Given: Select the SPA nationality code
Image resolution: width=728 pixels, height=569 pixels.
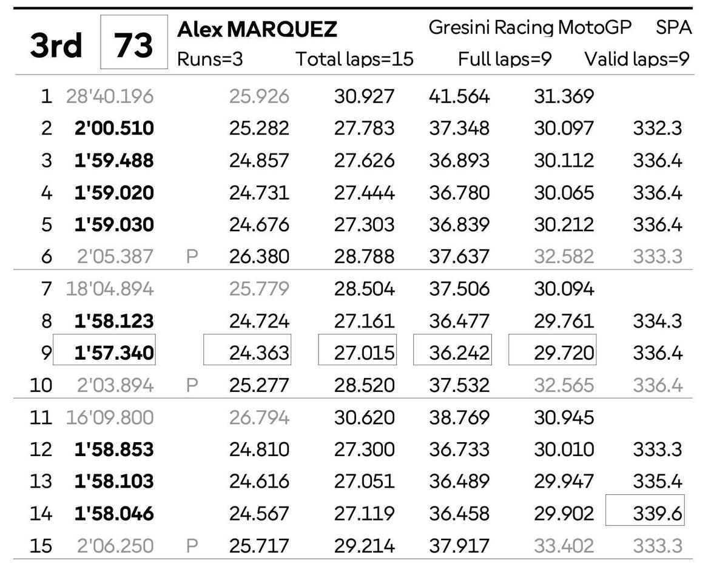Looking at the screenshot, I should (x=673, y=27).
